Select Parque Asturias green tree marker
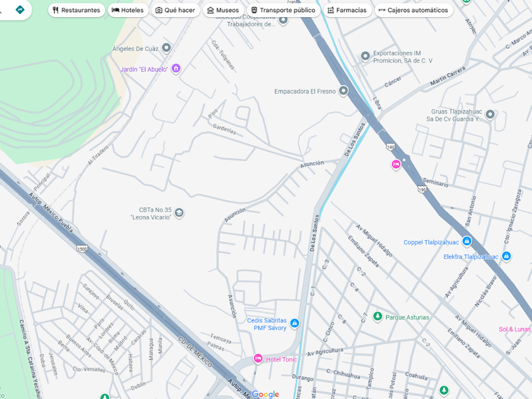 (377, 317)
